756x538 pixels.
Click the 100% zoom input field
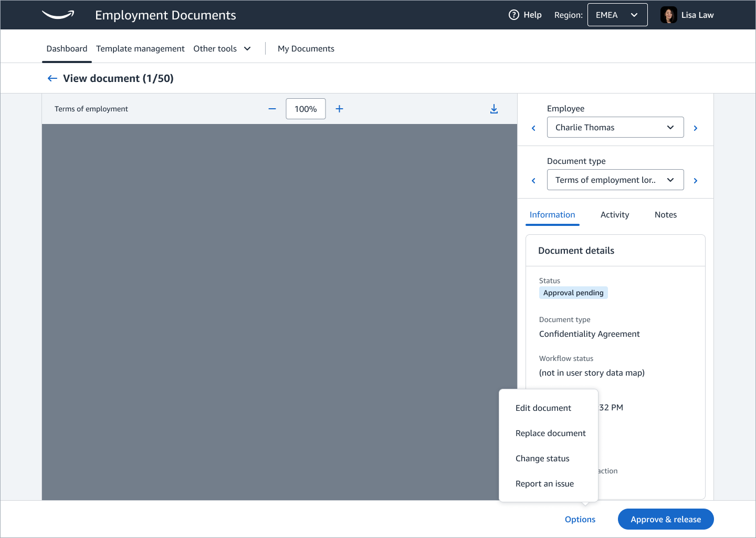306,109
